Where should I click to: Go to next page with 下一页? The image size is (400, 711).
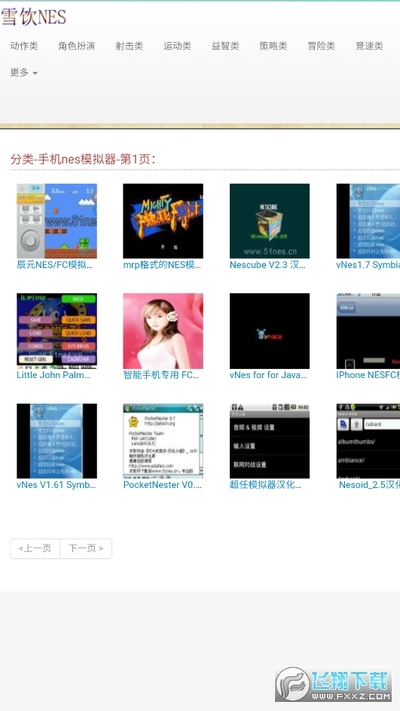tap(86, 549)
